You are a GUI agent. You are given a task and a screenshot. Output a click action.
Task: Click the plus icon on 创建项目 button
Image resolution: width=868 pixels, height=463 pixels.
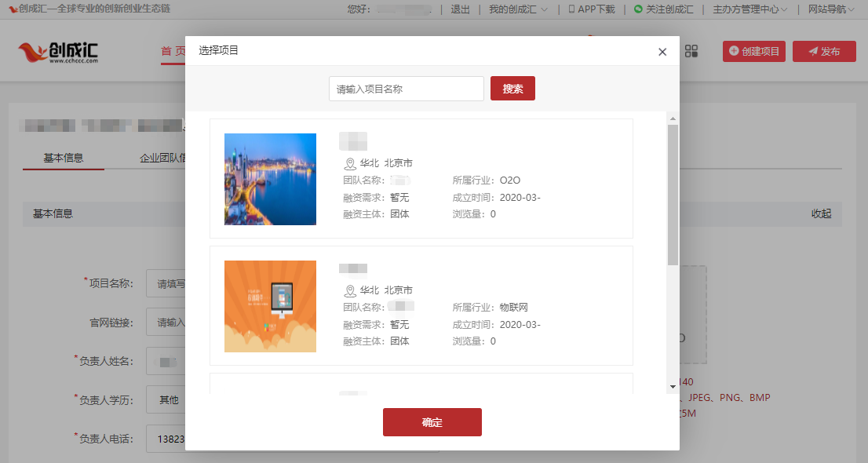click(734, 51)
